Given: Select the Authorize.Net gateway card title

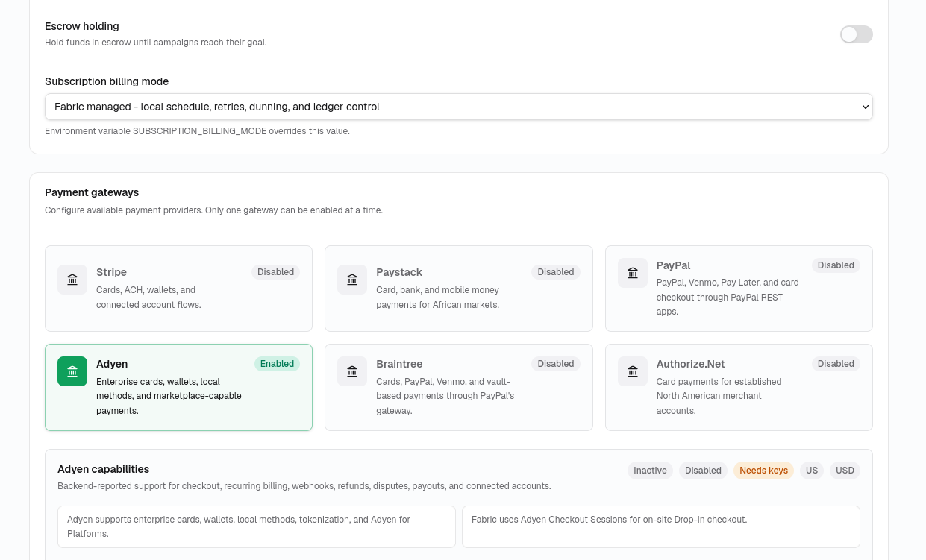Looking at the screenshot, I should tap(691, 364).
